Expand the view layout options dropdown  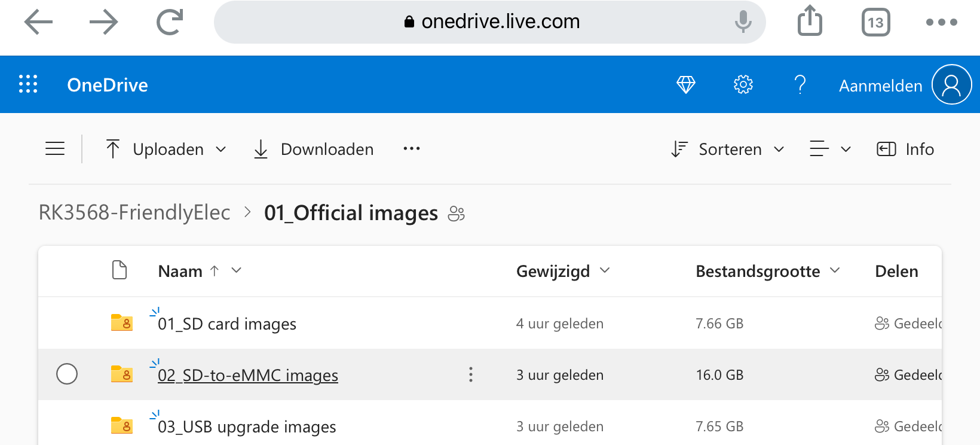tap(830, 149)
